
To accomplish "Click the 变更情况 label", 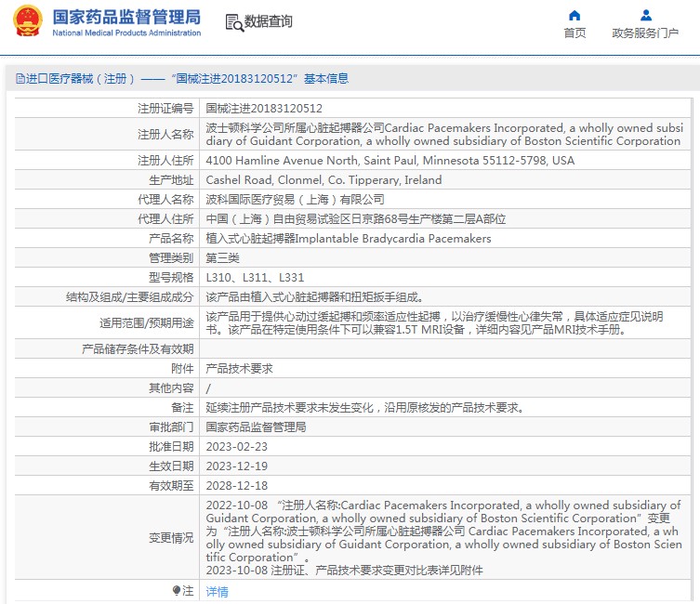I will (x=171, y=538).
